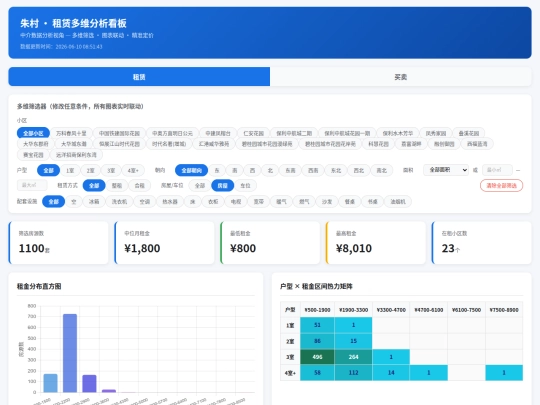Select 全部 in the 配套设施 row
Image resolution: width=540 pixels, height=405 pixels.
pos(53,201)
